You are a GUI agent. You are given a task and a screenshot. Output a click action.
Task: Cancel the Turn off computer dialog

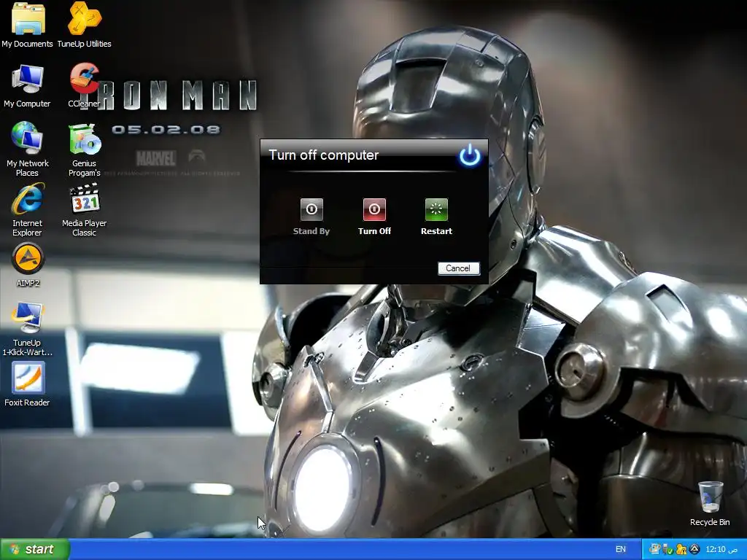(x=458, y=268)
